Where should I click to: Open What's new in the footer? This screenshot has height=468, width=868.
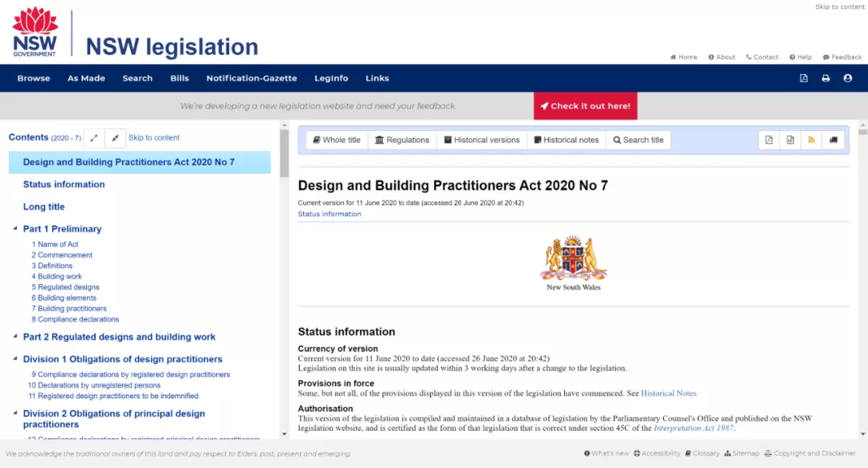607,453
